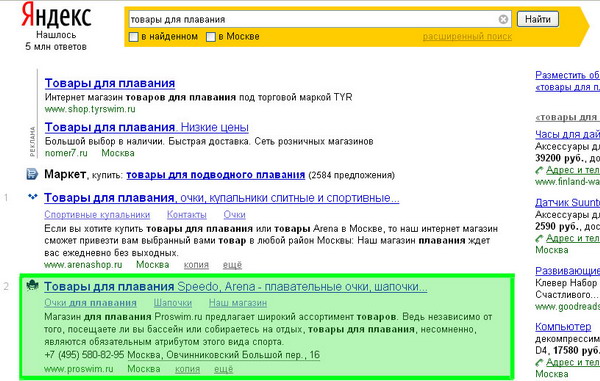Open the 'Очки для плавания' sitelink
Image resolution: width=600 pixels, height=381 pixels.
tap(90, 303)
